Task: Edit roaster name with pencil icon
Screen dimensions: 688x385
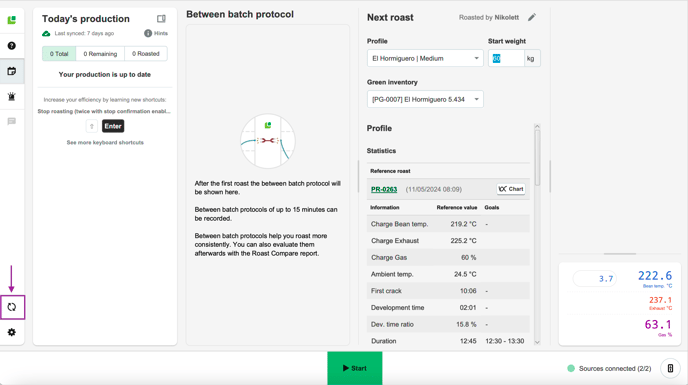Action: pos(532,18)
